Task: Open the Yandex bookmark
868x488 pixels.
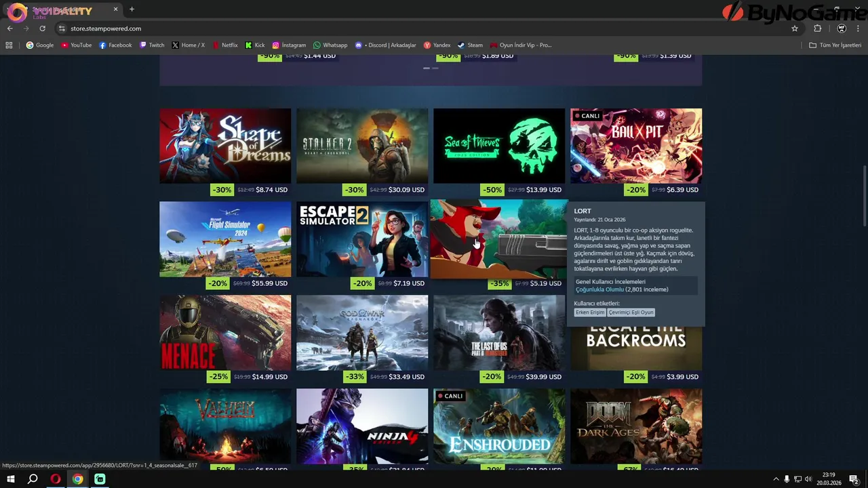Action: [x=437, y=45]
